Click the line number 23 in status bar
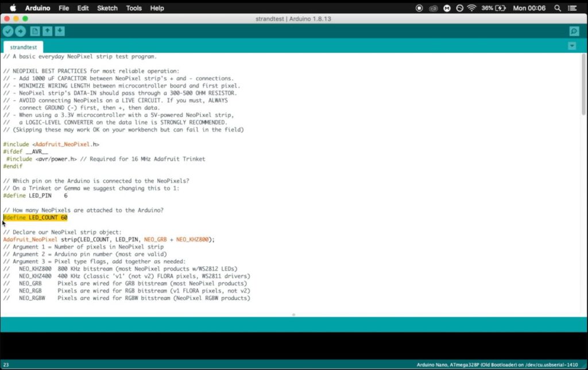The image size is (588, 370). [x=6, y=365]
